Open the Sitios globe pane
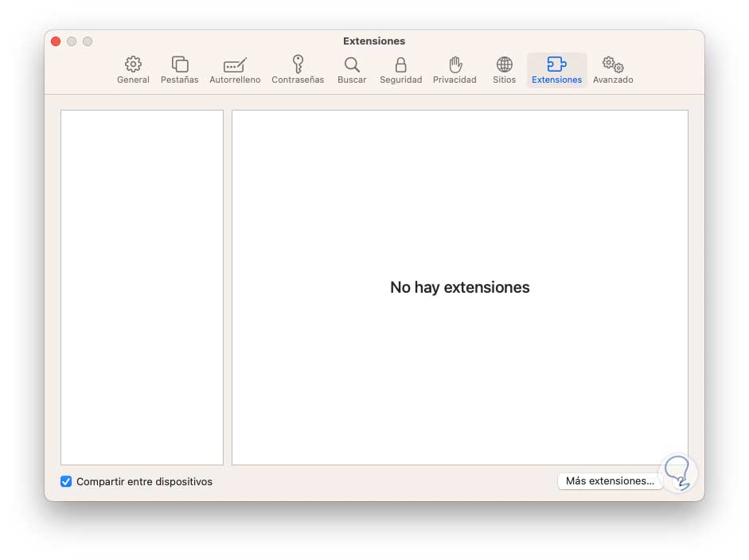 pyautogui.click(x=504, y=70)
